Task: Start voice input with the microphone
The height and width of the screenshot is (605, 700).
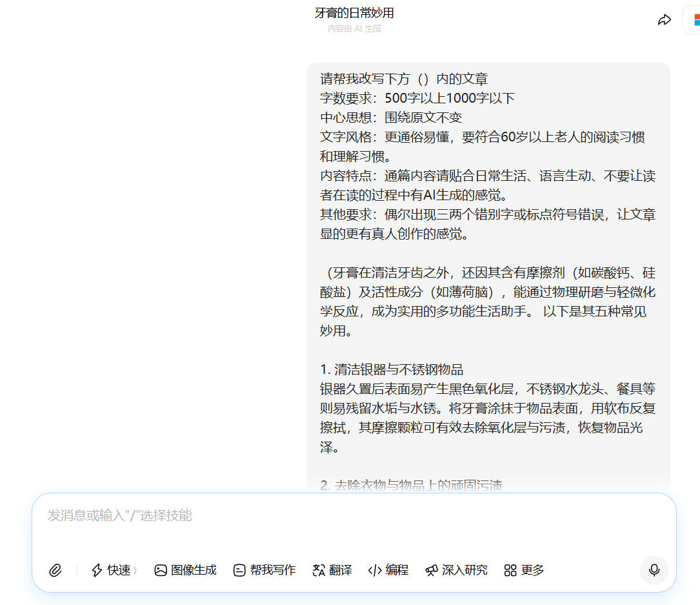Action: pyautogui.click(x=654, y=570)
